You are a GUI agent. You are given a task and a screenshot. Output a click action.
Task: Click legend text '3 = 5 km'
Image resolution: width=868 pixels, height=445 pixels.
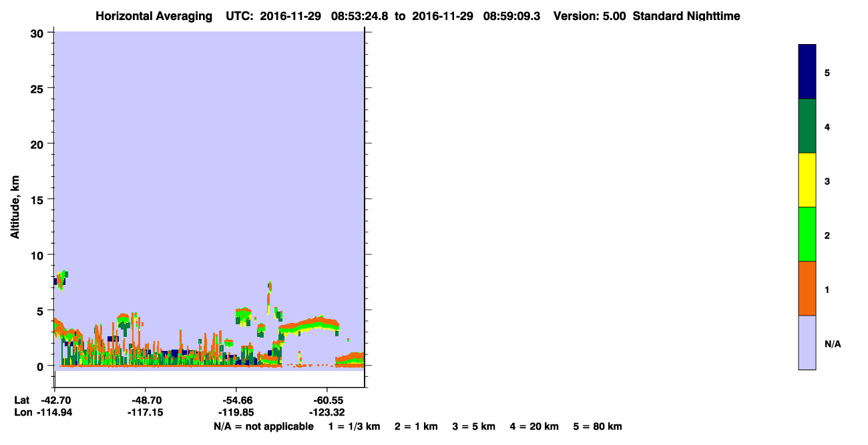pos(474,426)
